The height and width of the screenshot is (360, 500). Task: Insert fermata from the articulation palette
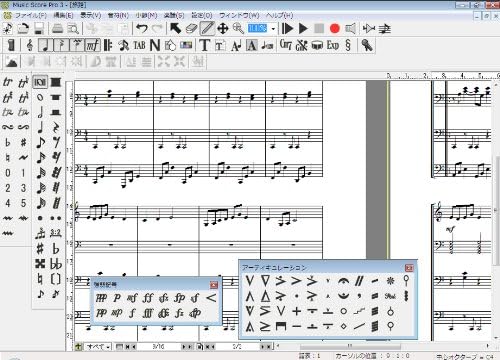343,281
